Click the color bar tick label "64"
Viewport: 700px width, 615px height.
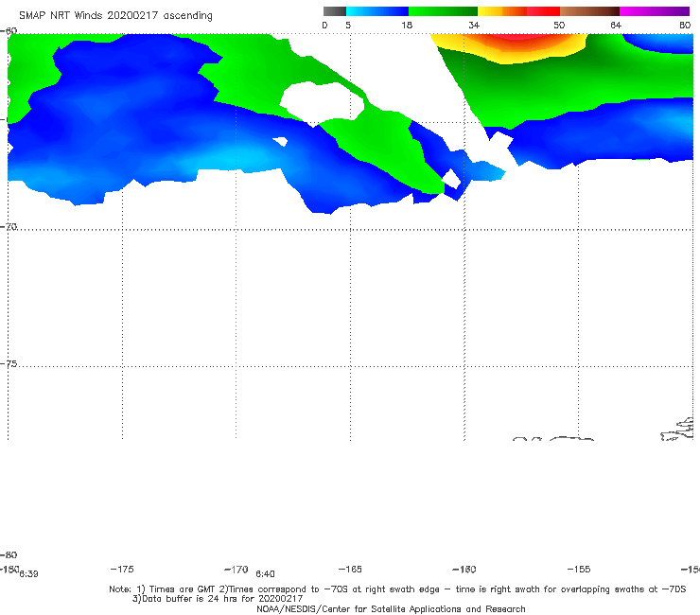pos(616,26)
